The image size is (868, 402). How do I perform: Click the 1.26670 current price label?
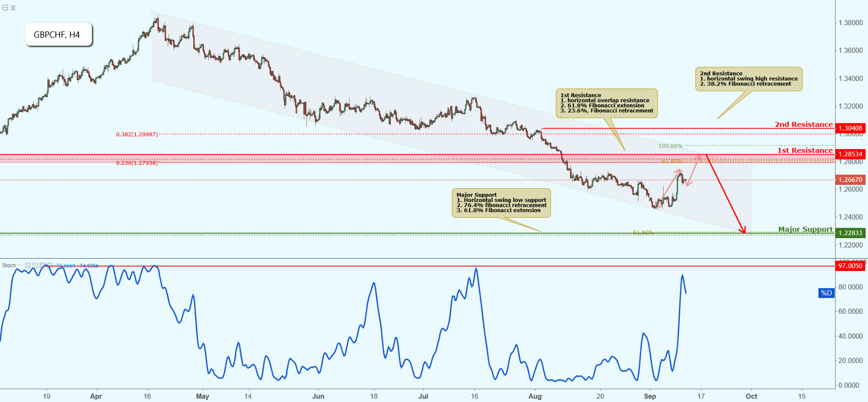[850, 180]
